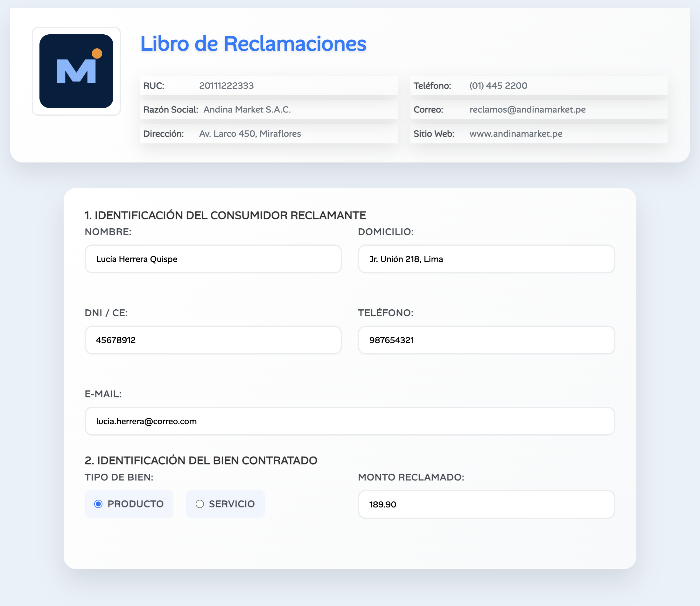
Task: Focus the NOMBRE input field
Action: 213,259
